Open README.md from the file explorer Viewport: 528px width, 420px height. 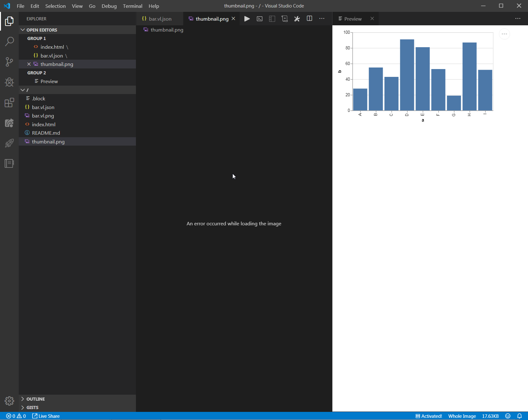(x=46, y=133)
